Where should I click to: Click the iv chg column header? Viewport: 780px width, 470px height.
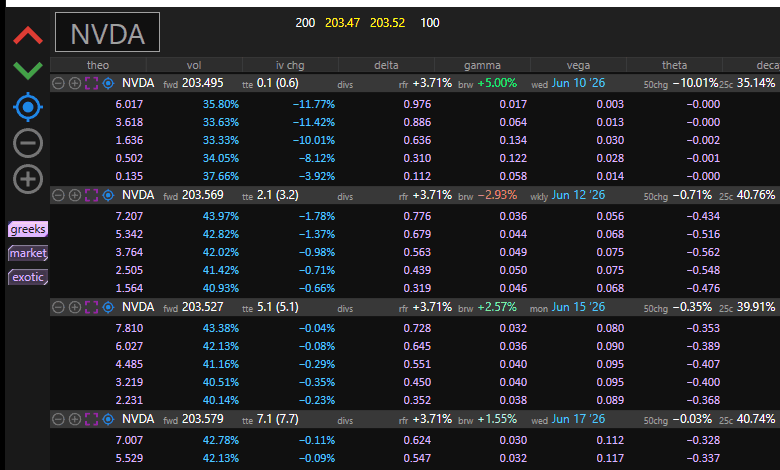pos(290,65)
